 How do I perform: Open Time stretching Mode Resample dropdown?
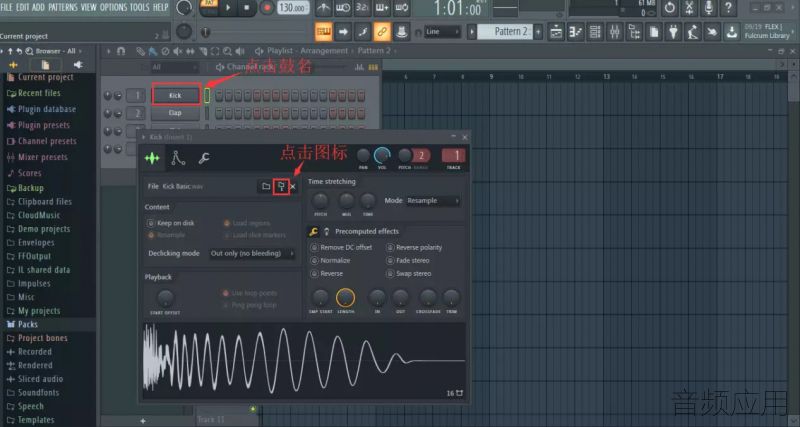click(433, 201)
